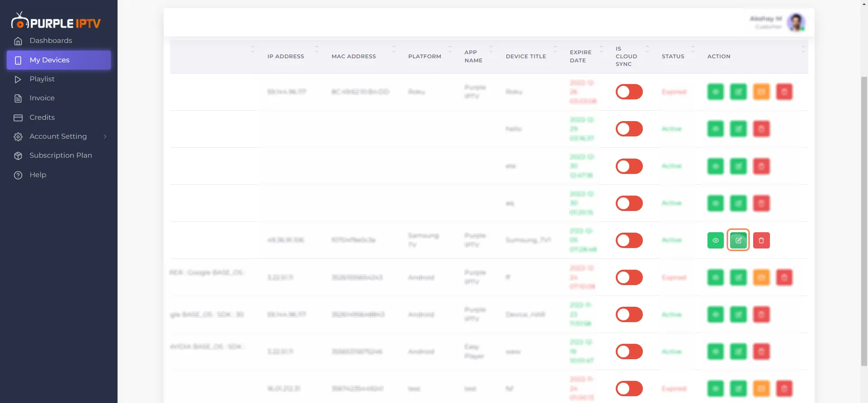Click the Credits card icon
868x403 pixels.
point(18,118)
